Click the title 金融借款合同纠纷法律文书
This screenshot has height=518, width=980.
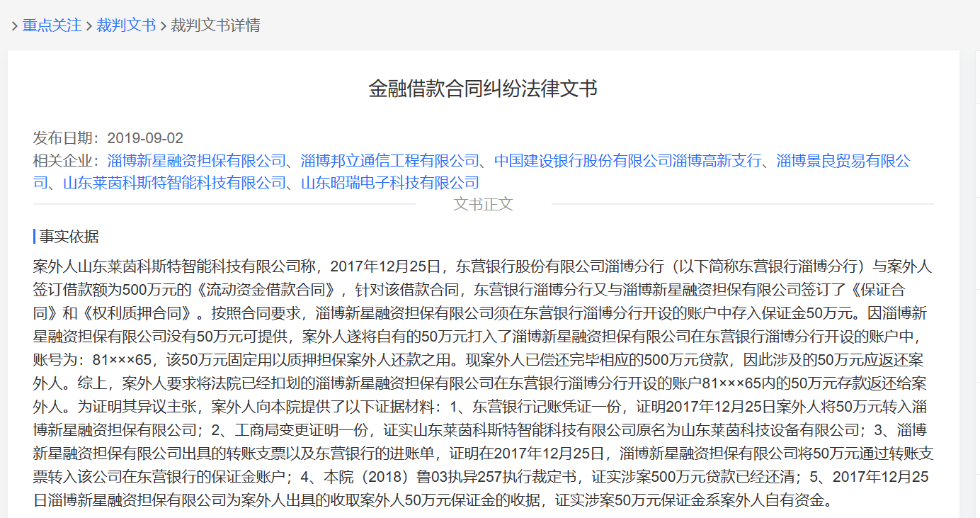point(483,89)
